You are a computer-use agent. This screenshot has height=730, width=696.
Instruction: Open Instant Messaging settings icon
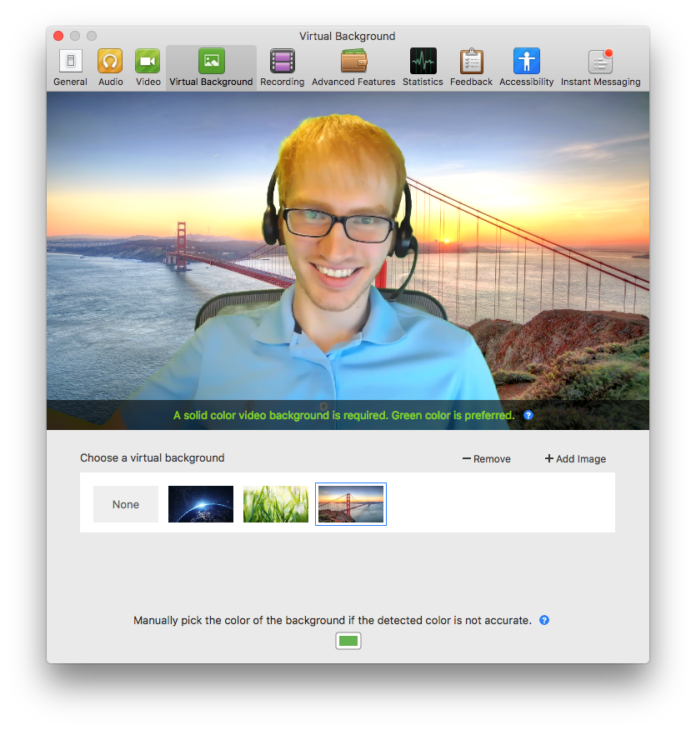coord(600,62)
